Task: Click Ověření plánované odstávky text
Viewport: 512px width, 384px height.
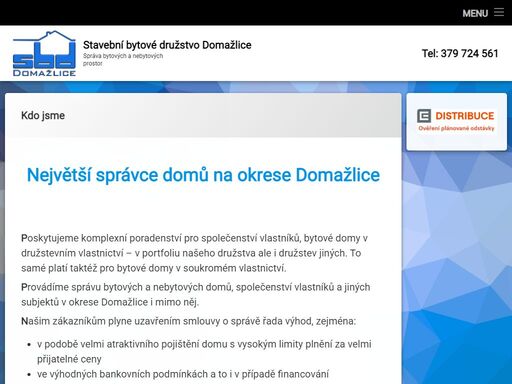Action: click(x=456, y=128)
